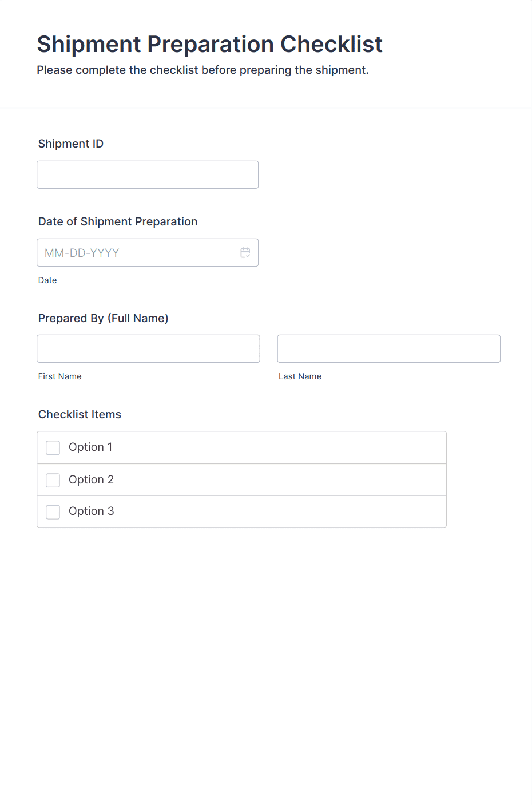Click the "Shipment Preparation Checklist" heading

point(209,44)
